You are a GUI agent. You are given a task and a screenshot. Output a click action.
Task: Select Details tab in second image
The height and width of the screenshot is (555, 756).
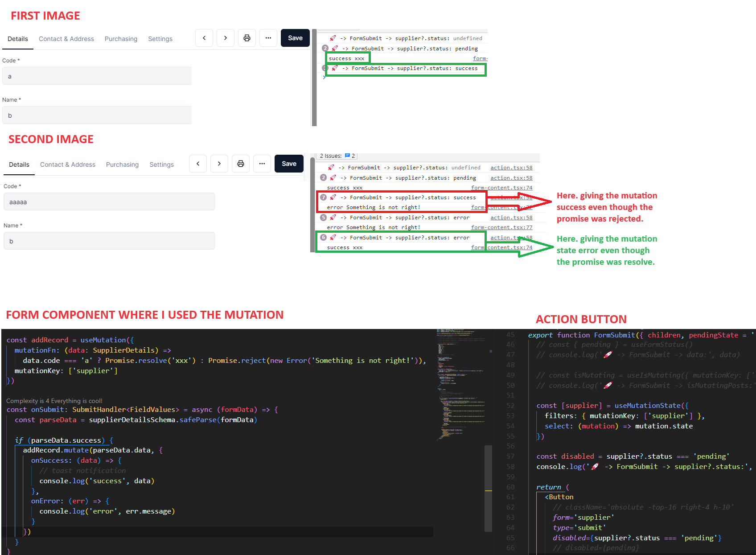[19, 164]
